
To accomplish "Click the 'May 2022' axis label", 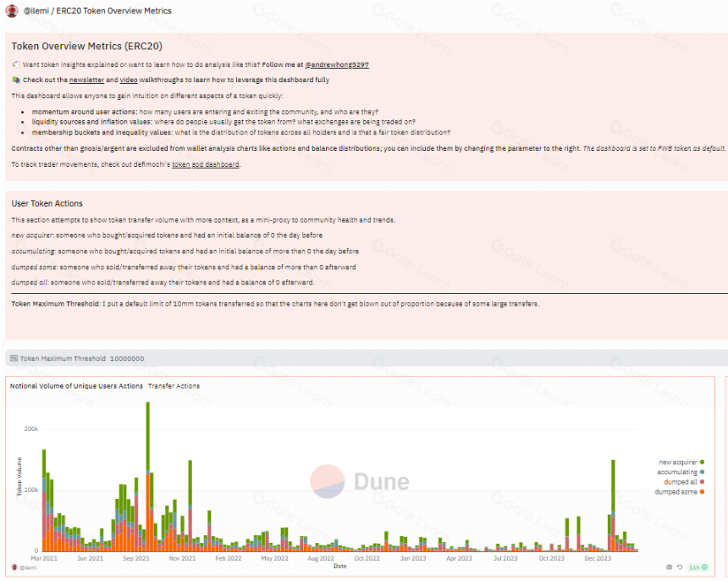I will point(274,558).
